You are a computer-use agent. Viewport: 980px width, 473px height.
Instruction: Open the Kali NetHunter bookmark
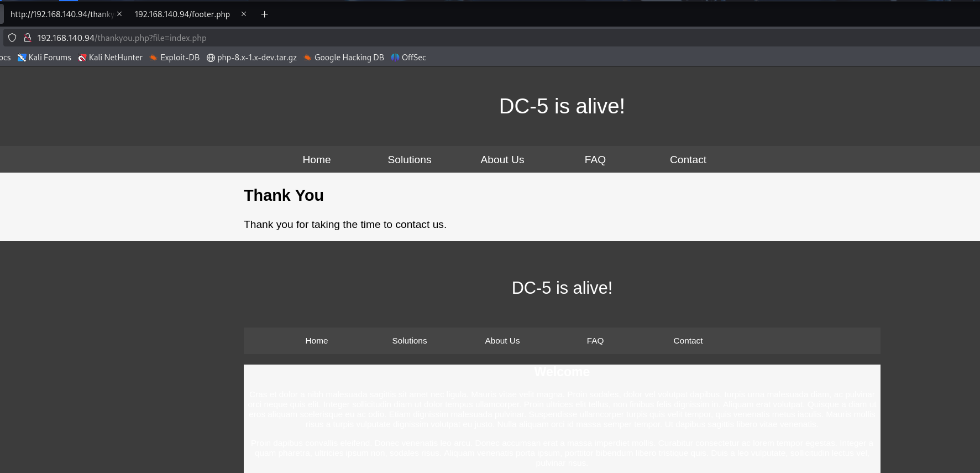point(111,58)
